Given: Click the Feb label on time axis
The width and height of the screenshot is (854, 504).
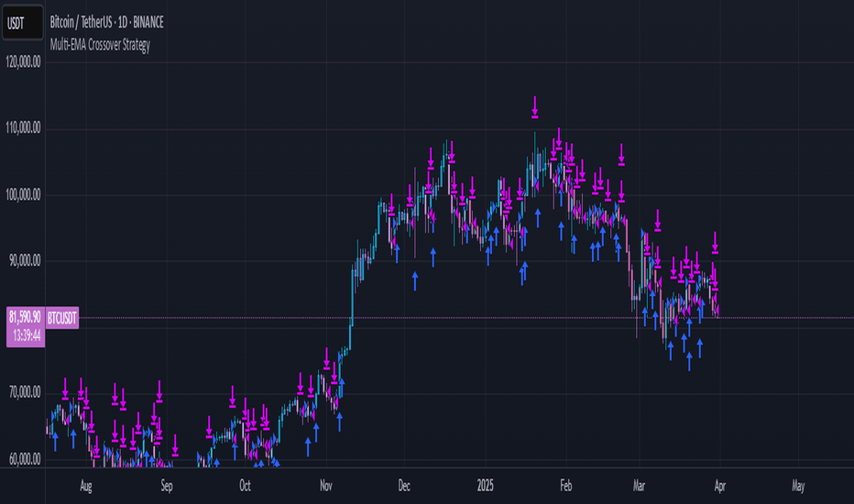Looking at the screenshot, I should coord(566,486).
